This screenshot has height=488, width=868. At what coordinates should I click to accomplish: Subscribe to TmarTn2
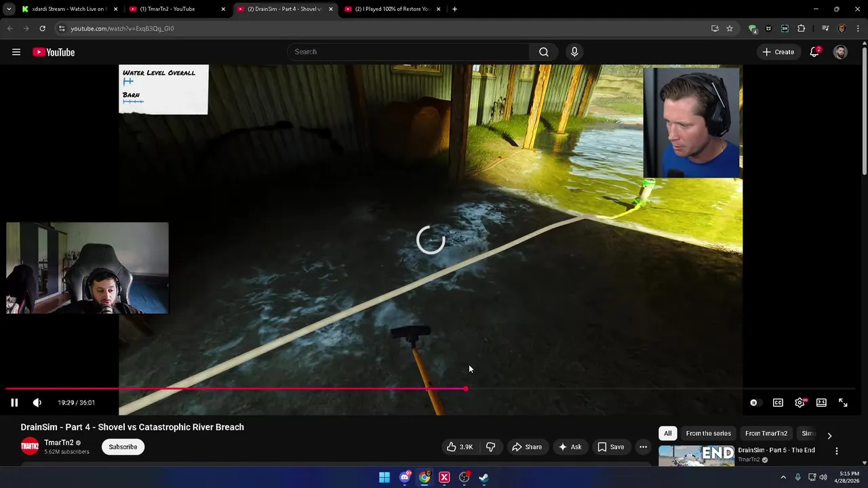[123, 447]
